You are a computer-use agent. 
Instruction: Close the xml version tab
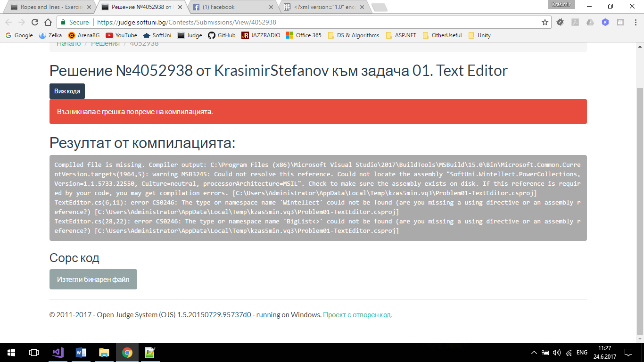(362, 7)
